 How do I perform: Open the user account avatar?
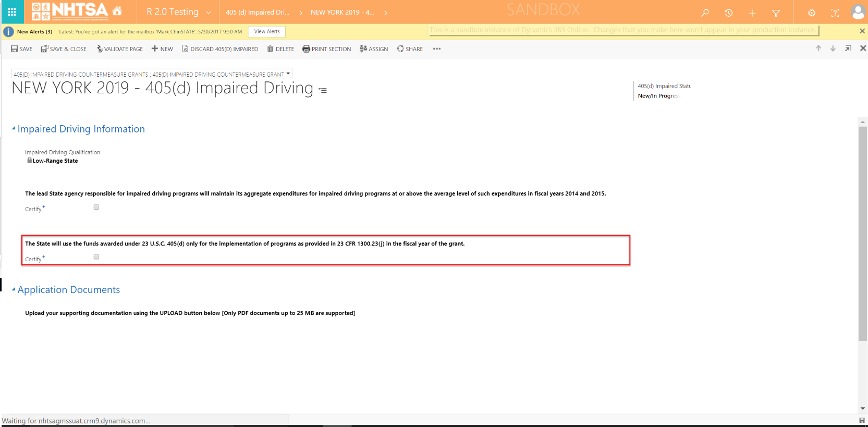[858, 12]
